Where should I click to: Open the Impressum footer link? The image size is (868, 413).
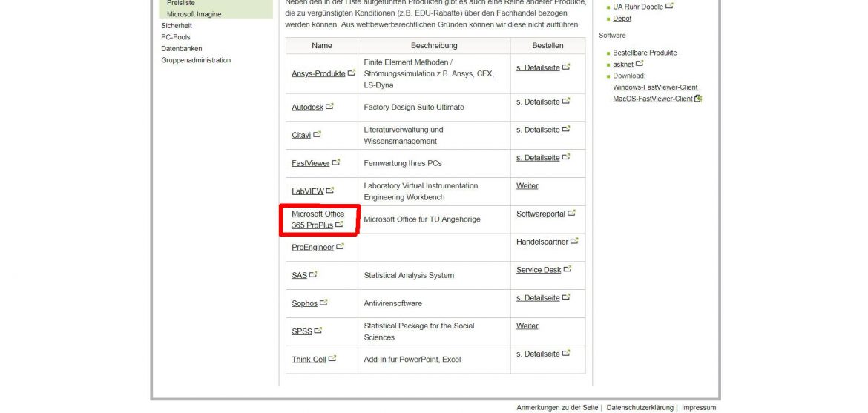click(x=699, y=408)
